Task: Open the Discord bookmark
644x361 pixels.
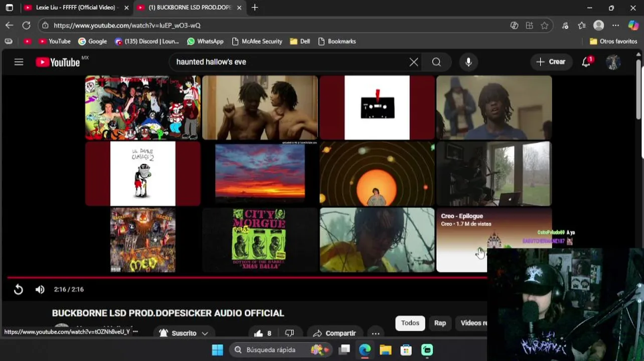Action: (147, 41)
